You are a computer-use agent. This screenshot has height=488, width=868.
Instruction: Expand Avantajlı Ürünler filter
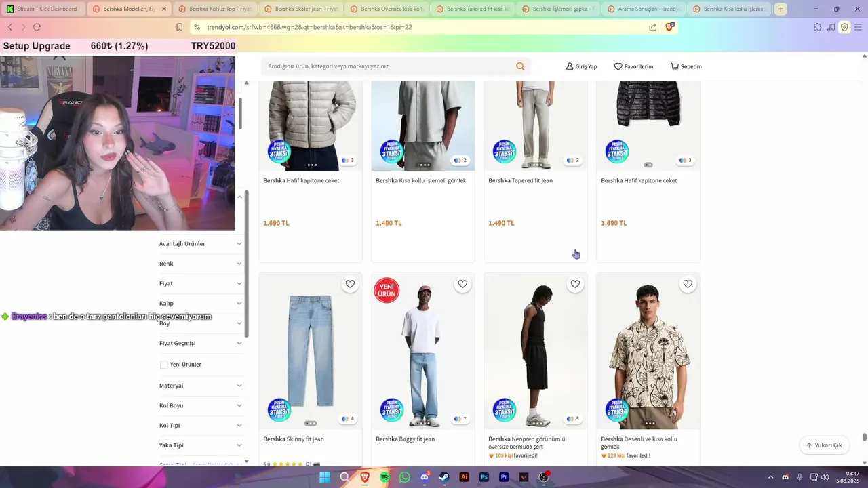click(200, 243)
